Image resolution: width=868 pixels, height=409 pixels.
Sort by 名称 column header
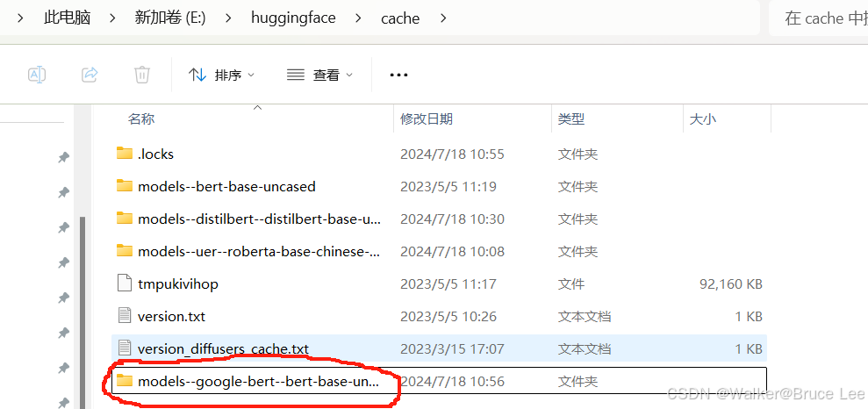tap(141, 118)
